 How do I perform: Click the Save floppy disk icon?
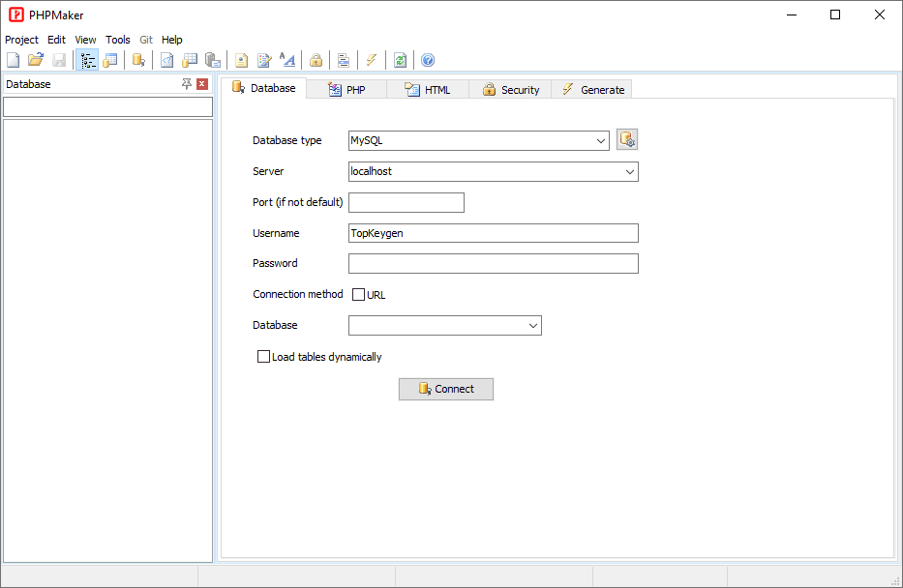pyautogui.click(x=59, y=60)
